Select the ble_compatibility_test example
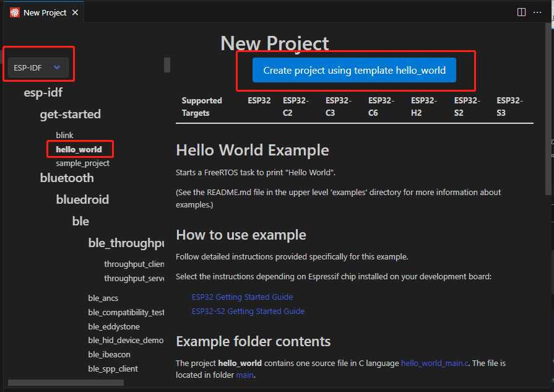The image size is (554, 392). 126,312
